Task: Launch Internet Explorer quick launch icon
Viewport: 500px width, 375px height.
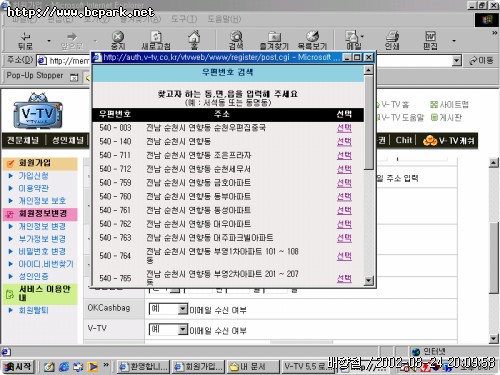Action: 63,367
